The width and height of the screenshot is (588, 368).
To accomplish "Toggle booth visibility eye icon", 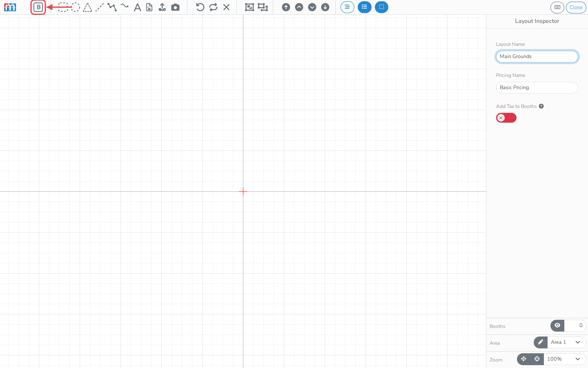I will pyautogui.click(x=557, y=326).
